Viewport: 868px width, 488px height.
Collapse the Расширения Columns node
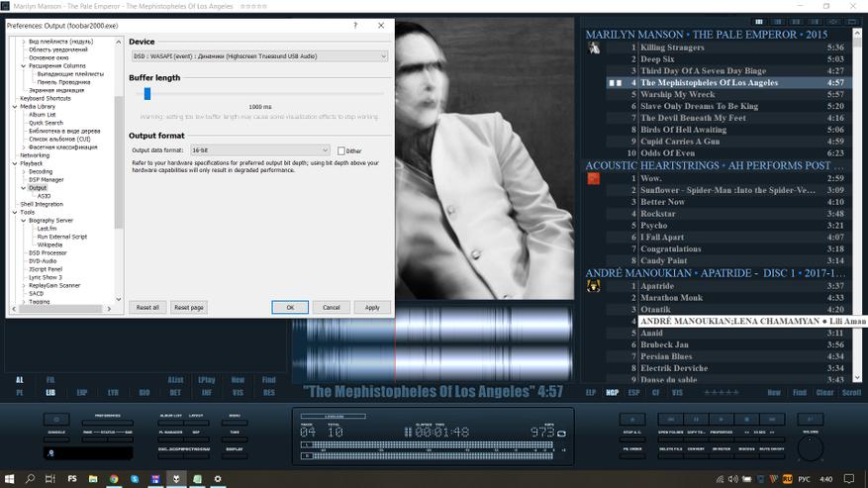tap(23, 66)
